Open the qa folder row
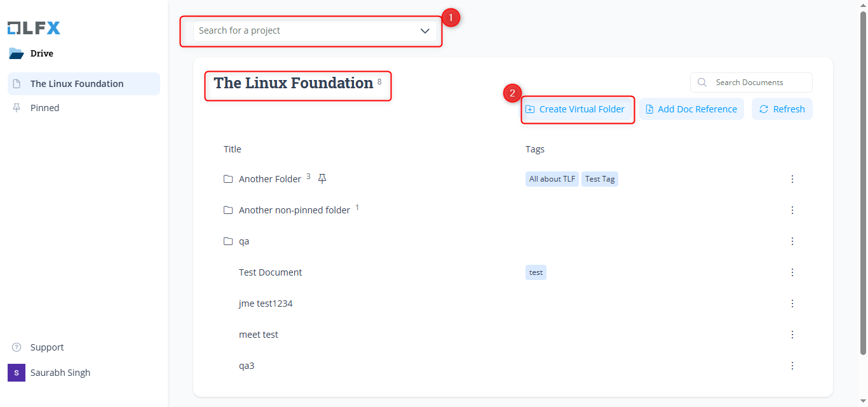 click(x=244, y=241)
